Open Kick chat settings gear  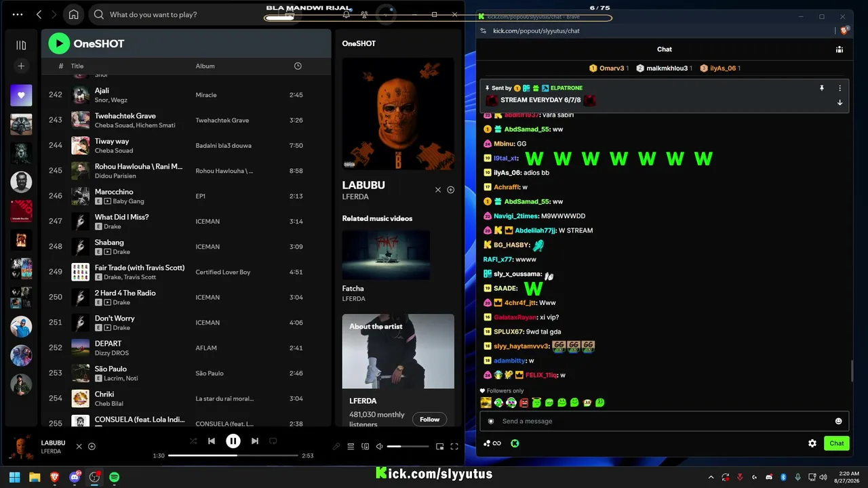(x=812, y=443)
